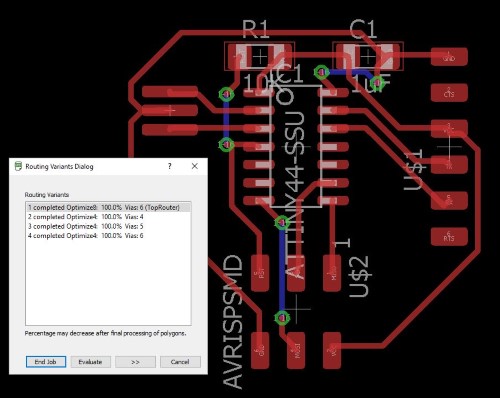This screenshot has width=500, height=398.
Task: Cancel the Routing Variants dialog
Action: [x=180, y=362]
